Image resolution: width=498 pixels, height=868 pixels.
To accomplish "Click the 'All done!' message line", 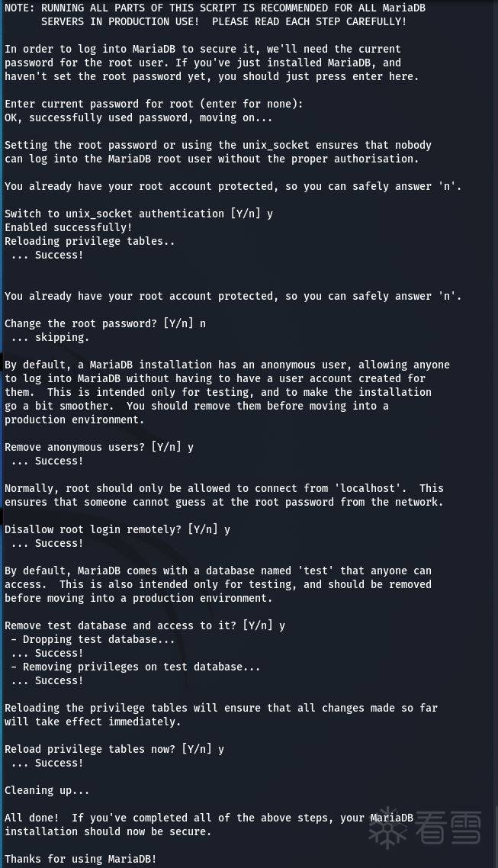I will pyautogui.click(x=209, y=818).
